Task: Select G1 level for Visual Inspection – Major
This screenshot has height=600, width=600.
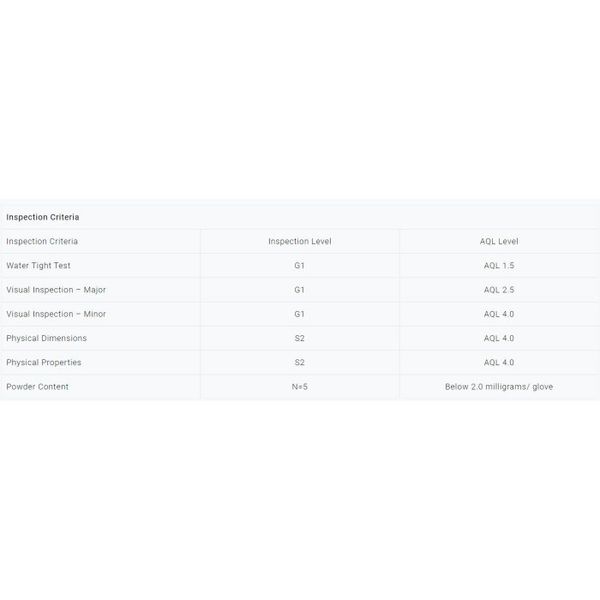Action: coord(300,290)
